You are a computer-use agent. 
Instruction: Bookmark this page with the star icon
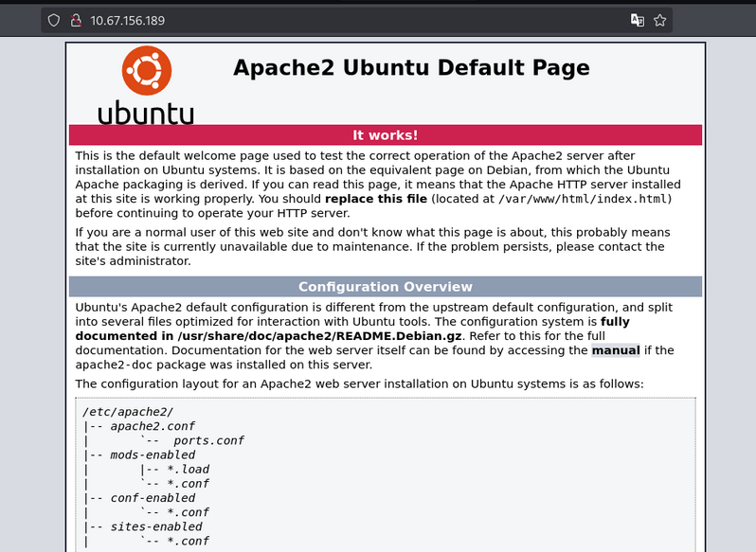pyautogui.click(x=660, y=20)
